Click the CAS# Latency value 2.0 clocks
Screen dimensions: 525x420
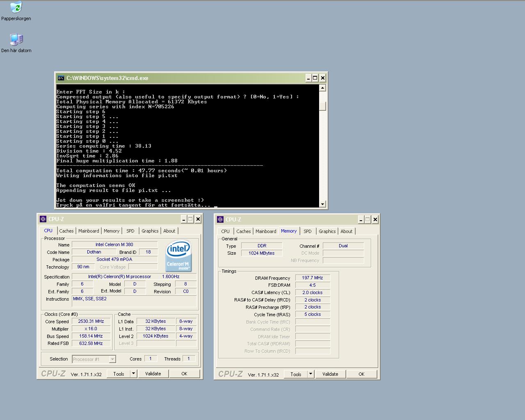click(x=313, y=292)
